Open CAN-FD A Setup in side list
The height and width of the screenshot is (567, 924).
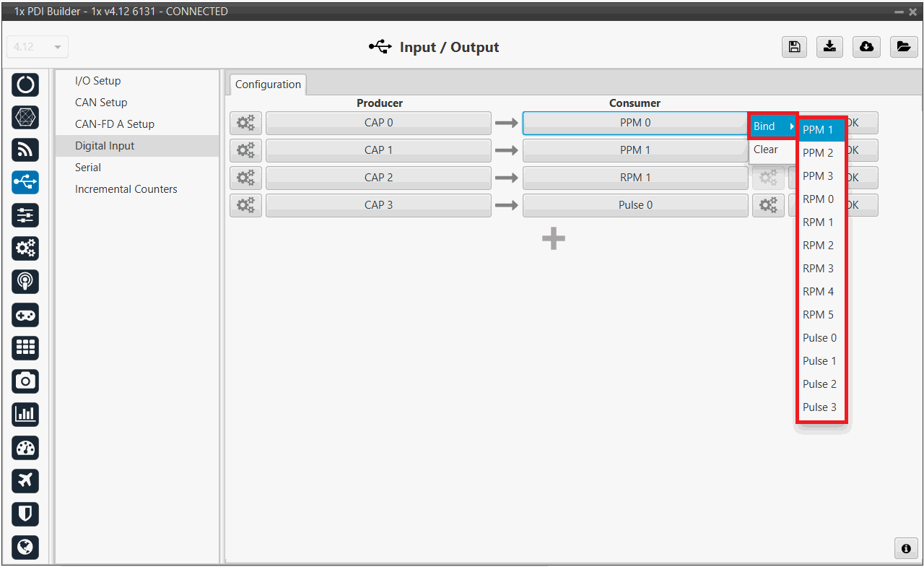point(115,124)
